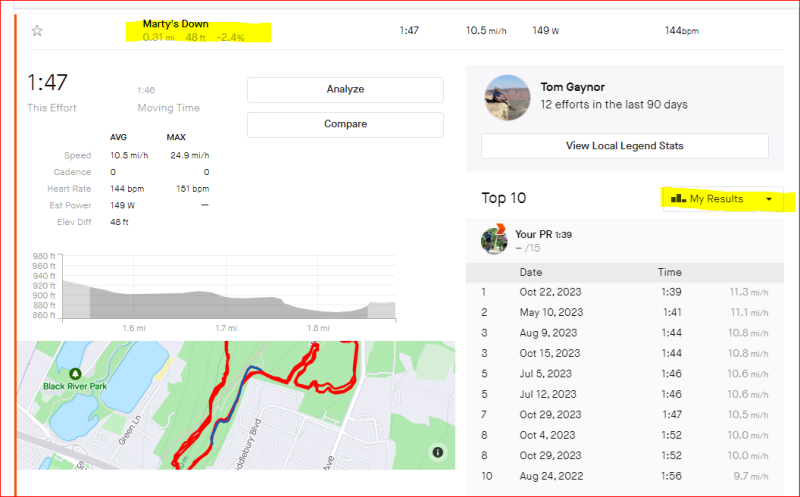This screenshot has height=497, width=800.
Task: View Local Legend Stats
Action: click(624, 146)
